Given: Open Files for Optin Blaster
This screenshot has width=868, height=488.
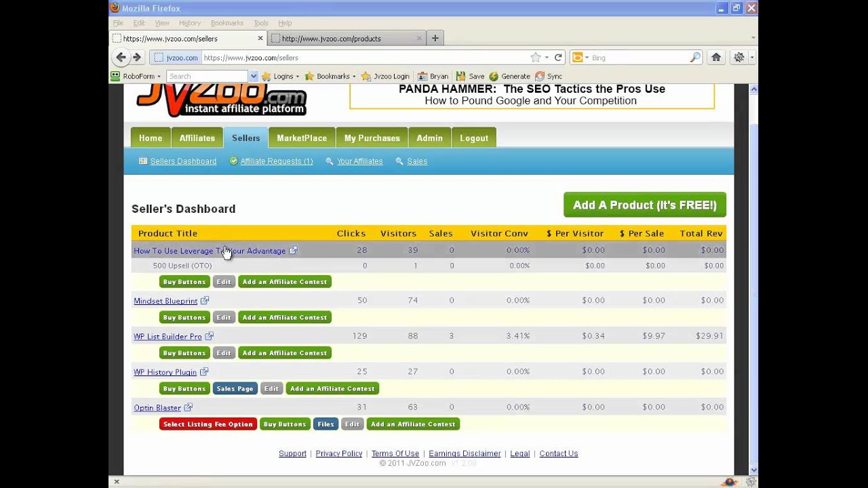Looking at the screenshot, I should point(325,424).
